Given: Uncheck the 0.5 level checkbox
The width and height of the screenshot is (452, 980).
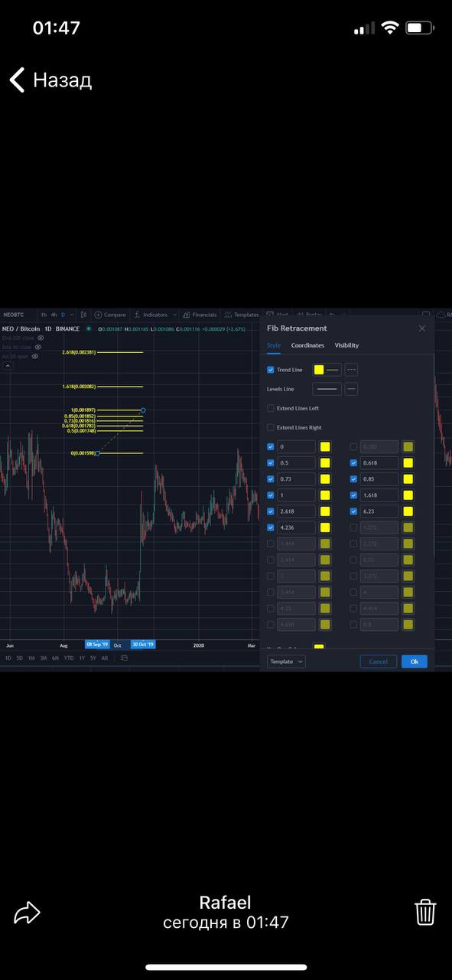Looking at the screenshot, I should [271, 462].
